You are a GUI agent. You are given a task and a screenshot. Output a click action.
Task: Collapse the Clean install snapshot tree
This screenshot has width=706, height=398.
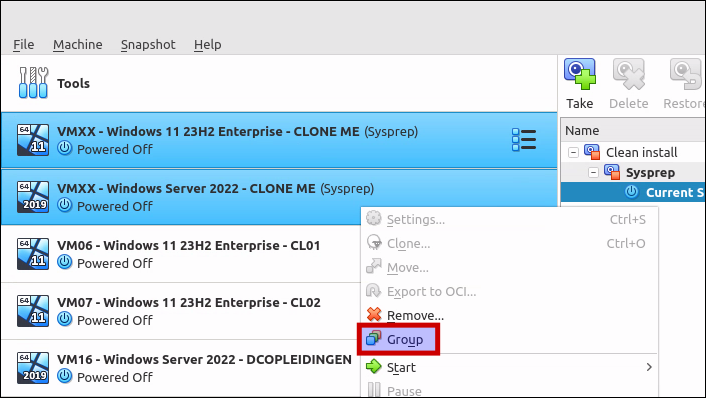pyautogui.click(x=573, y=152)
